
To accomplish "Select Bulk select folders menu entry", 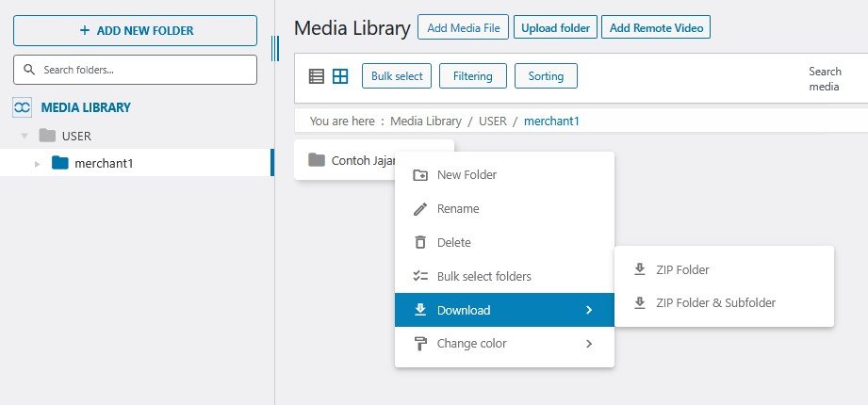I will (483, 277).
